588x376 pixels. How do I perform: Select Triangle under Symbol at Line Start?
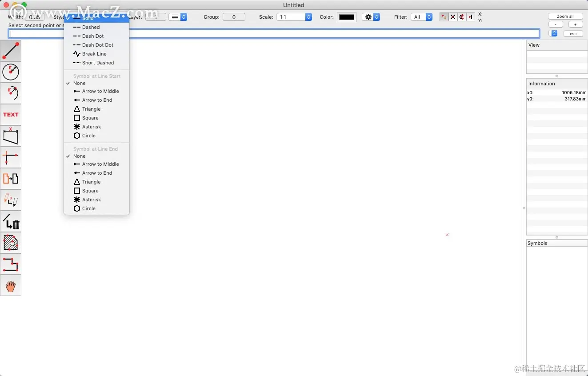tap(96, 109)
